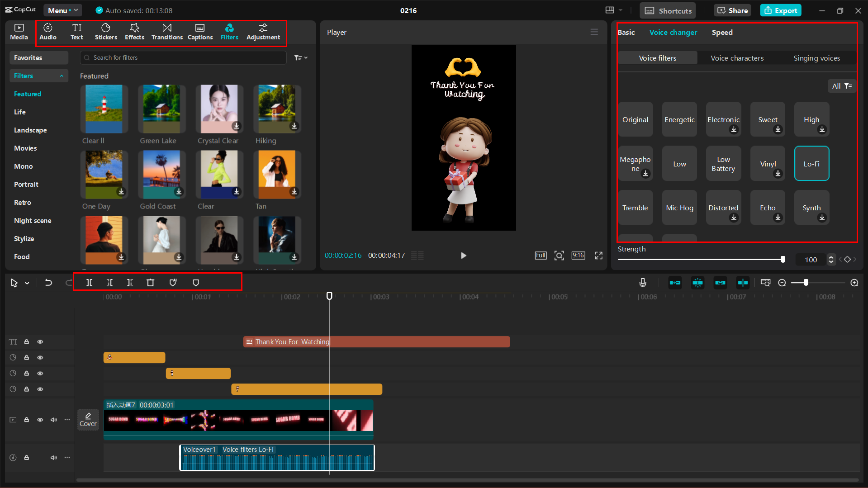Apply the Energetic voice filter

pos(679,119)
